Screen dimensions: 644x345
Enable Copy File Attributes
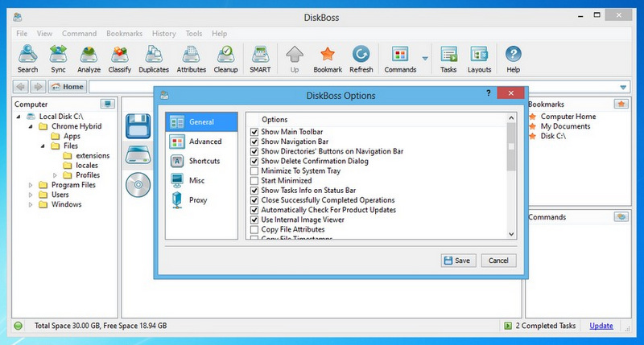point(254,230)
